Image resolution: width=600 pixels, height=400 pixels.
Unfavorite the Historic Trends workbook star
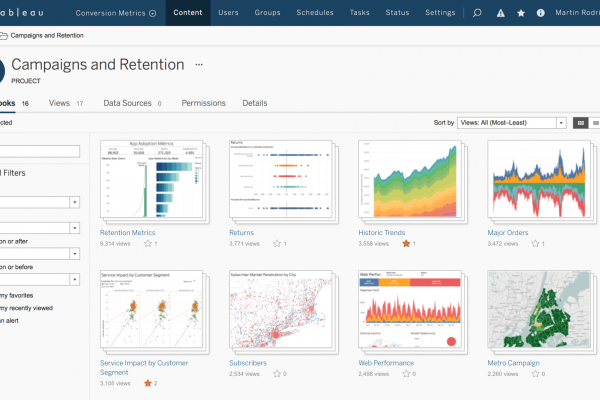(406, 243)
